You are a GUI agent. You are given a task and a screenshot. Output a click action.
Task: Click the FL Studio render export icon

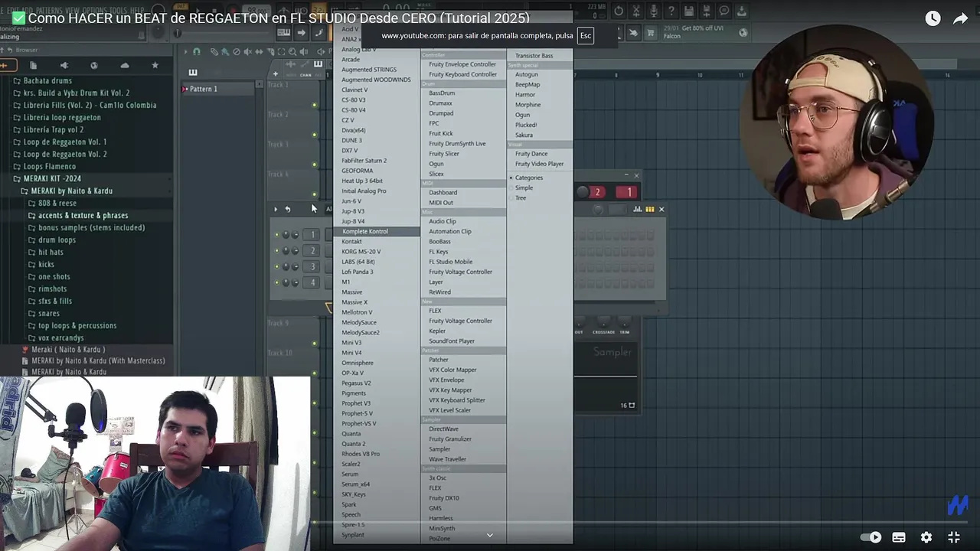(706, 11)
